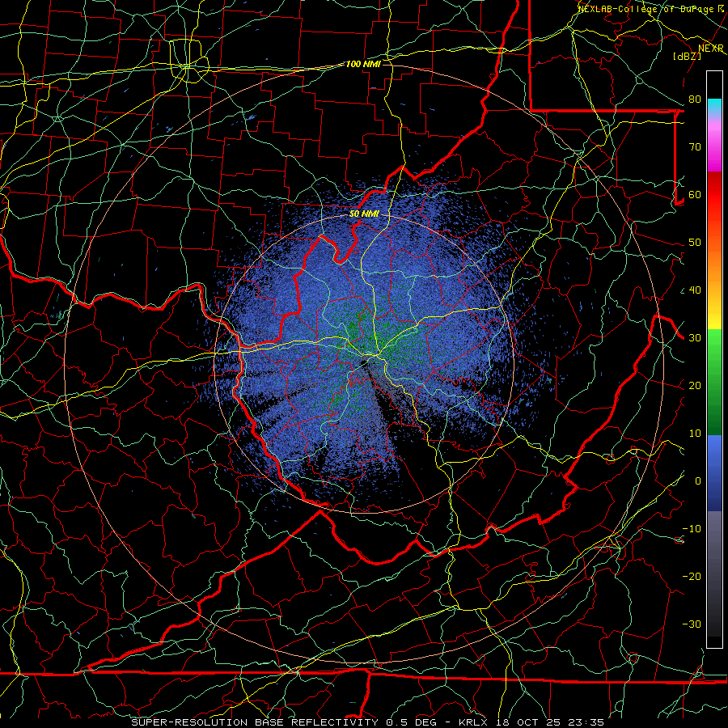
Task: Click the "18 OCT 25 23:35" timestamp
Action: pos(550,722)
